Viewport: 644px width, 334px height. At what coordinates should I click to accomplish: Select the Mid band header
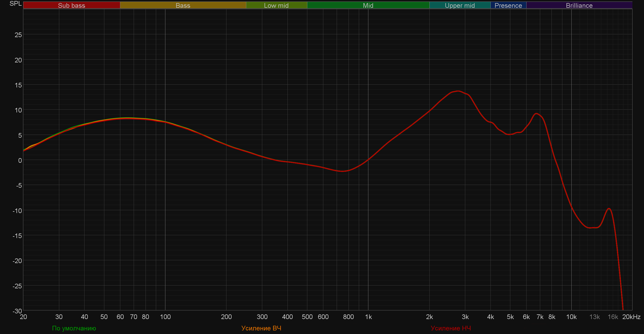368,5
